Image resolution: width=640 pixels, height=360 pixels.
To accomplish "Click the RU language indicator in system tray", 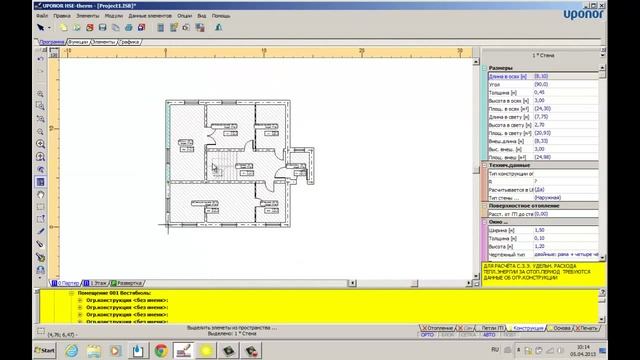I will 495,350.
